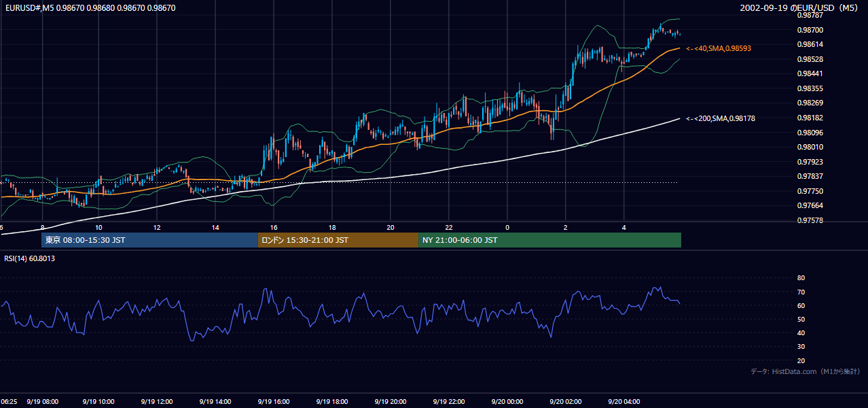Screen dimensions: 868x408
Task: Click hour tick 18 on chart axis
Action: coord(332,227)
